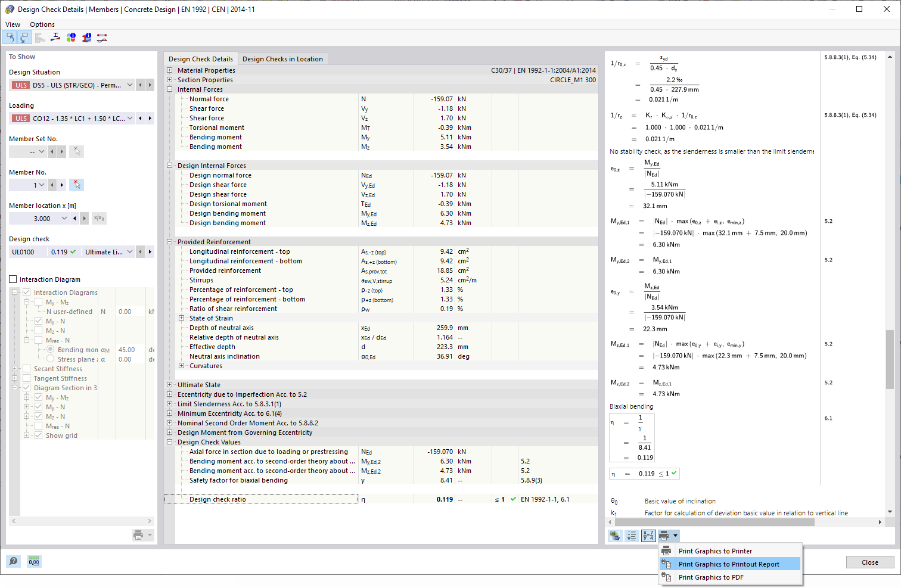The image size is (901, 588).
Task: Step to the previous member location x
Action: click(74, 218)
